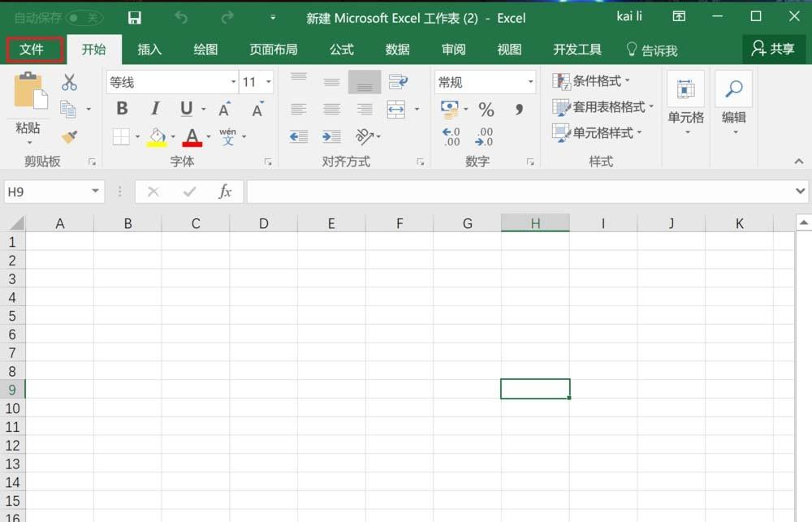Open the 文件 menu
This screenshot has height=522, width=812.
coord(34,50)
